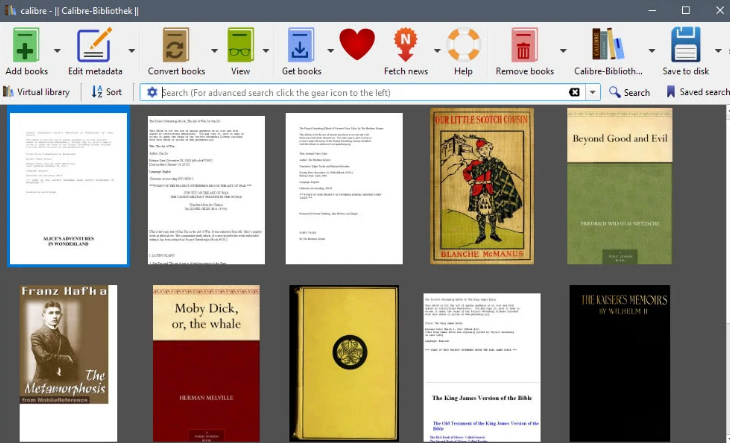The width and height of the screenshot is (730, 443).
Task: Expand the View dropdown arrow
Action: pos(266,50)
